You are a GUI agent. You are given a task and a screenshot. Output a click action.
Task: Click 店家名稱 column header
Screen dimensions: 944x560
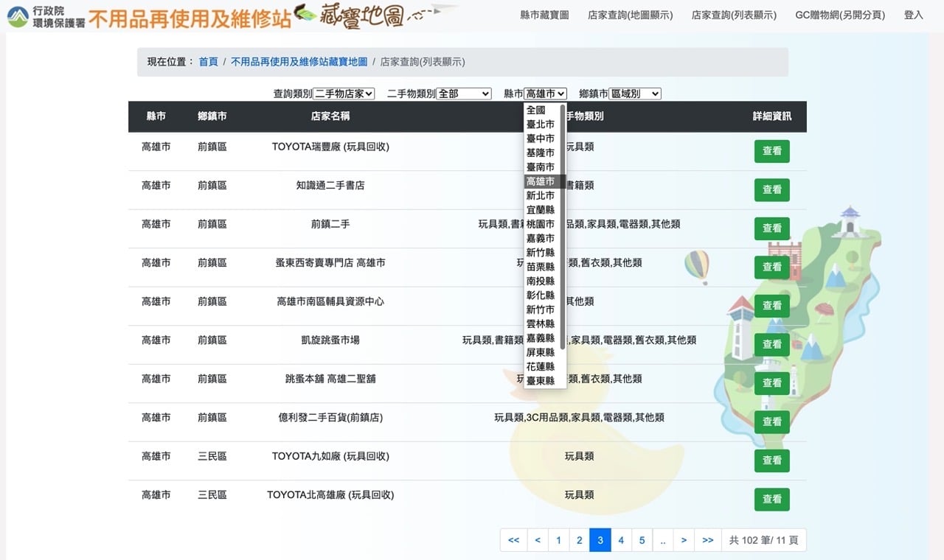point(330,116)
